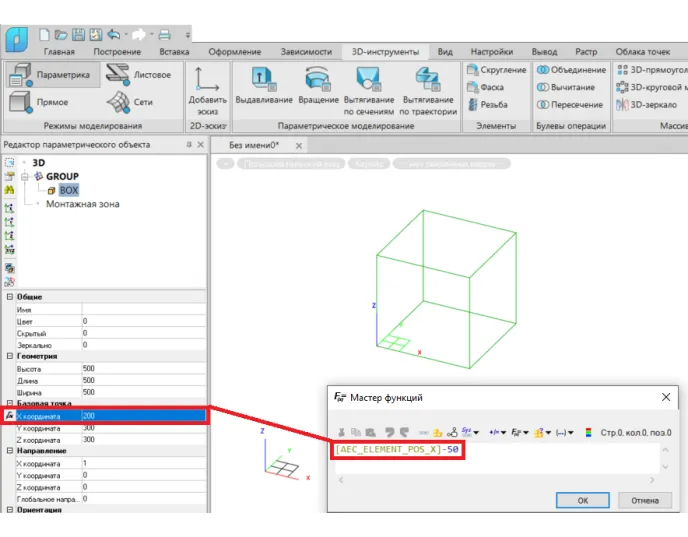Screen dimensions: 688x537
Task: Select the BOX item in the tree
Action: 69,190
